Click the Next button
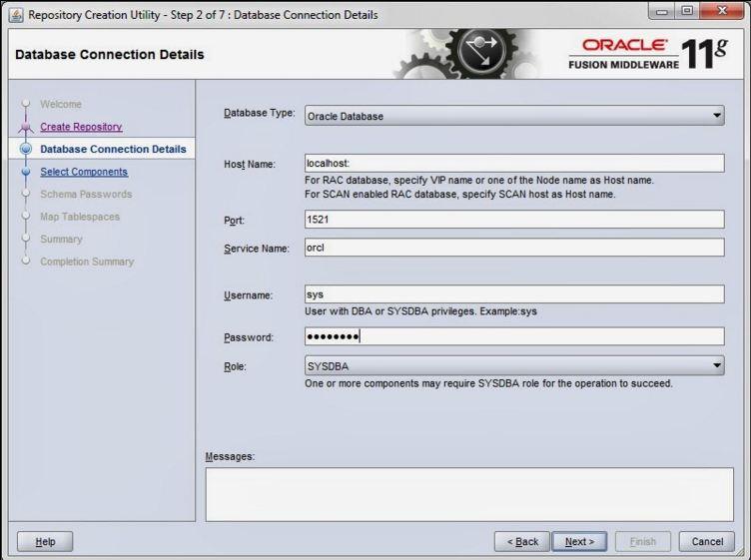The height and width of the screenshot is (560, 751). coord(579,542)
